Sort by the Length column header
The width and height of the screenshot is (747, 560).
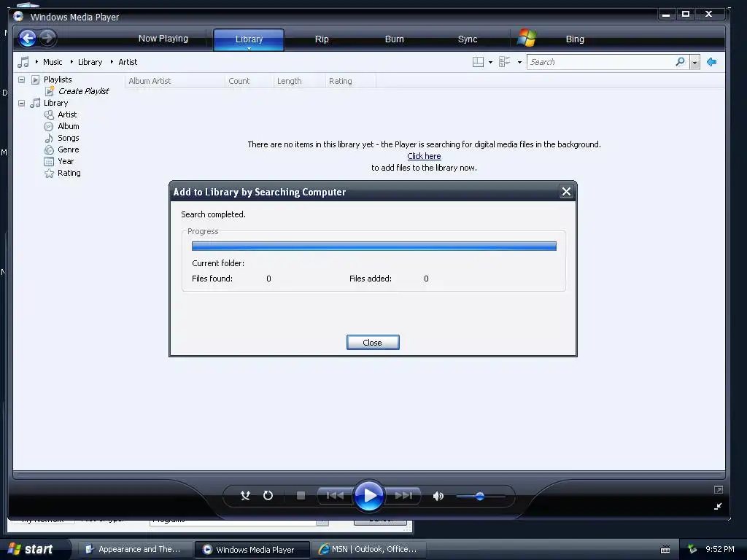coord(300,81)
